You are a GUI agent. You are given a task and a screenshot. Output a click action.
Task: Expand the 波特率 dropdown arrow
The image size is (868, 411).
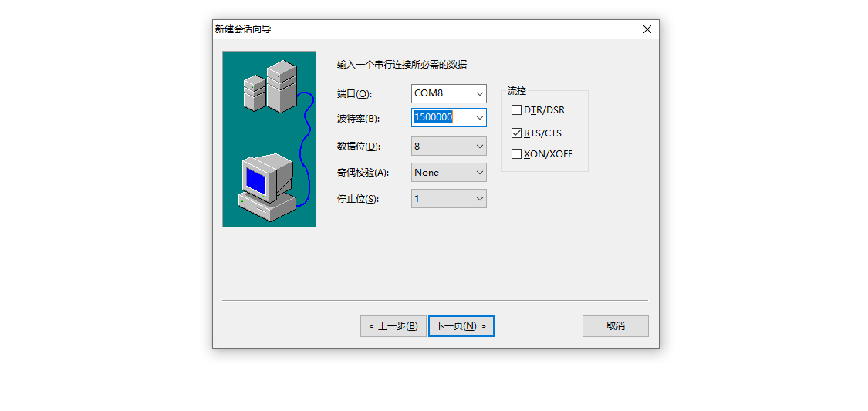point(479,117)
